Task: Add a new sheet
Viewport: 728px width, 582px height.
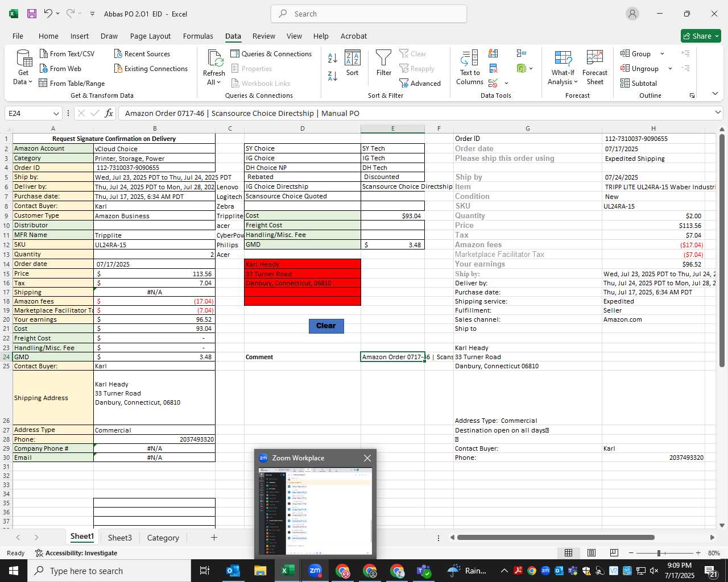Action: (214, 537)
